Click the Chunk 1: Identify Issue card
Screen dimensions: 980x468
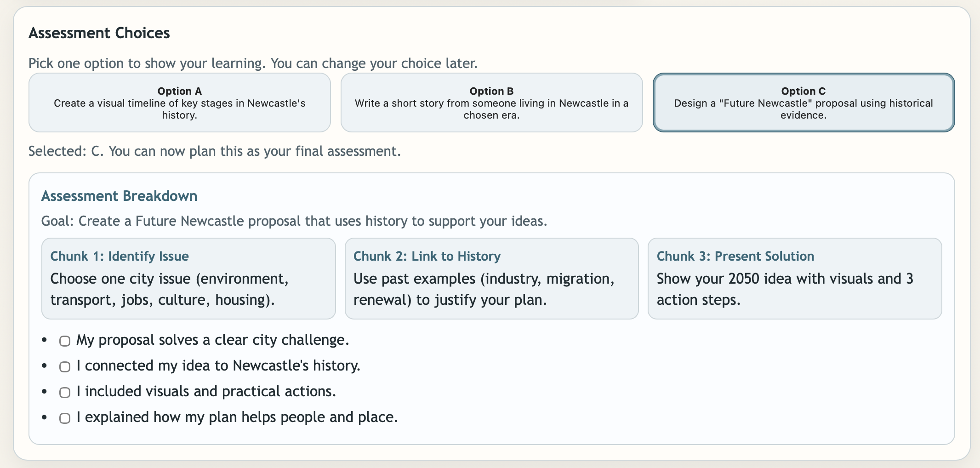188,278
